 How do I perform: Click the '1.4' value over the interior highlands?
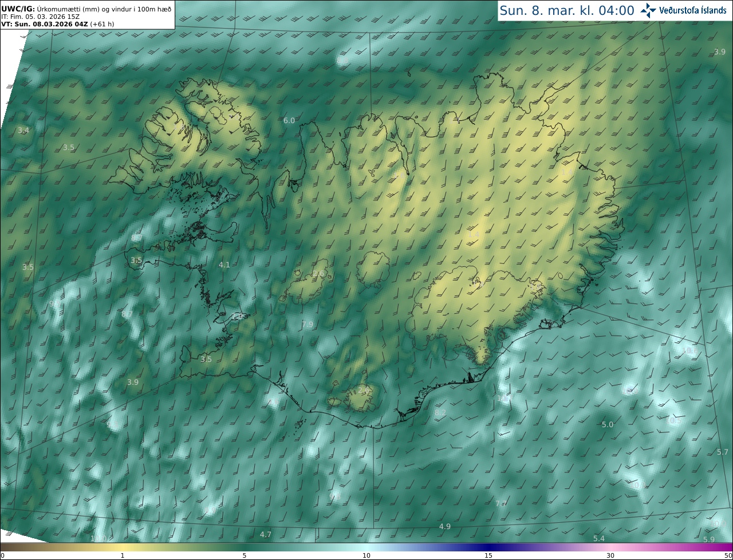click(x=473, y=234)
